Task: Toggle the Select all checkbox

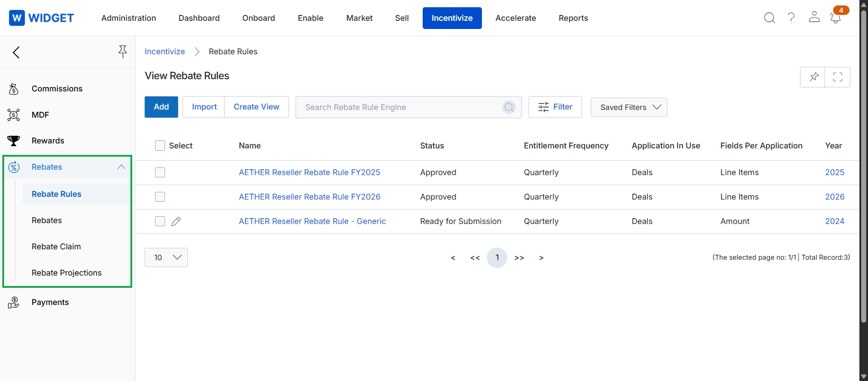Action: [160, 146]
